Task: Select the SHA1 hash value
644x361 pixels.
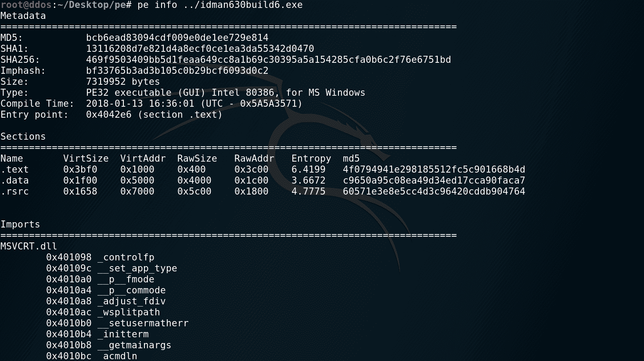Action: point(200,49)
